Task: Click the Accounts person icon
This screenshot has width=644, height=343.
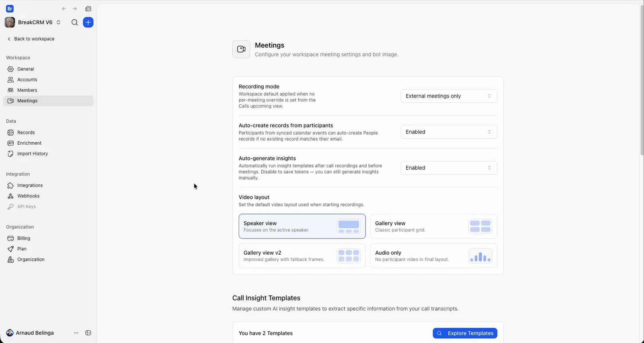Action: click(10, 80)
